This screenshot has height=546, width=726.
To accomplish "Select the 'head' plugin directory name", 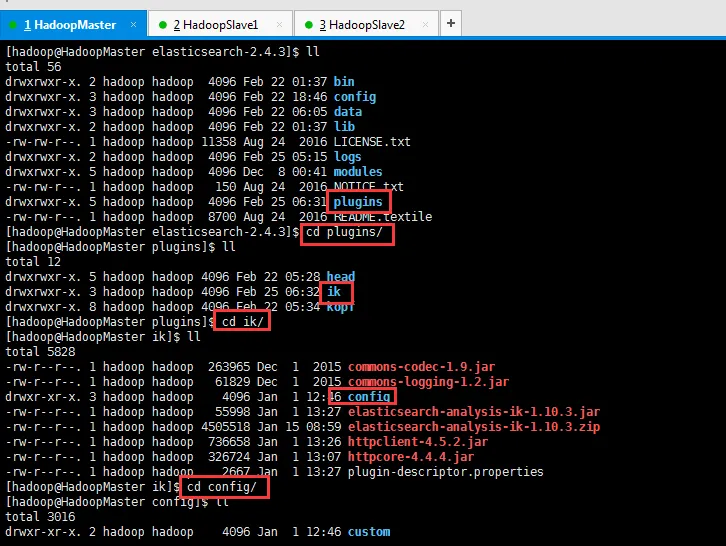I will pyautogui.click(x=341, y=277).
